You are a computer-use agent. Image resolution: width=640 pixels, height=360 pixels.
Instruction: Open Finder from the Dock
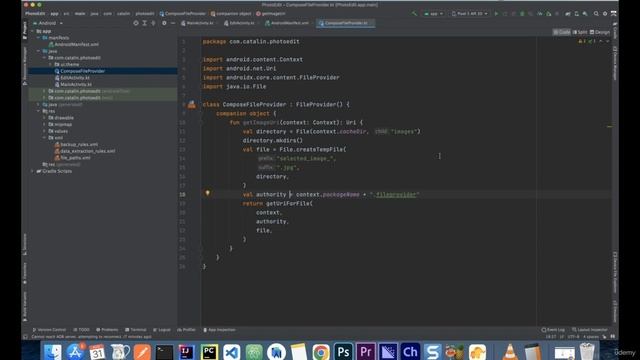click(52, 352)
